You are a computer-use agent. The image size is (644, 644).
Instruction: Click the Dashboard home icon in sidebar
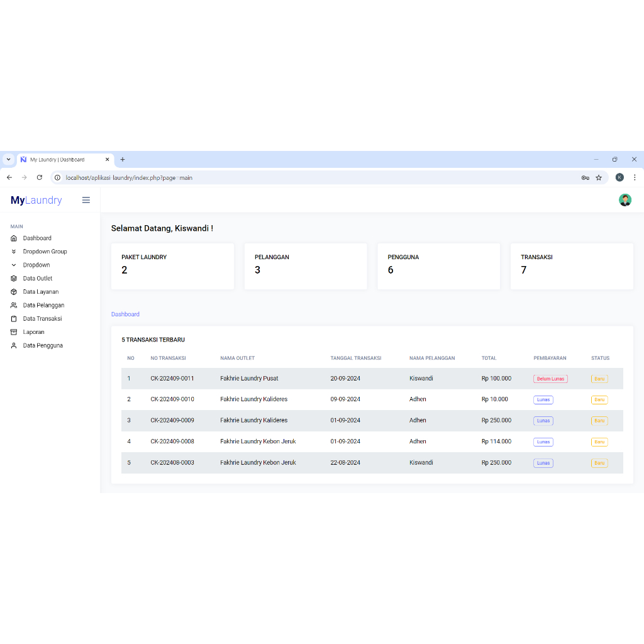[x=14, y=238]
